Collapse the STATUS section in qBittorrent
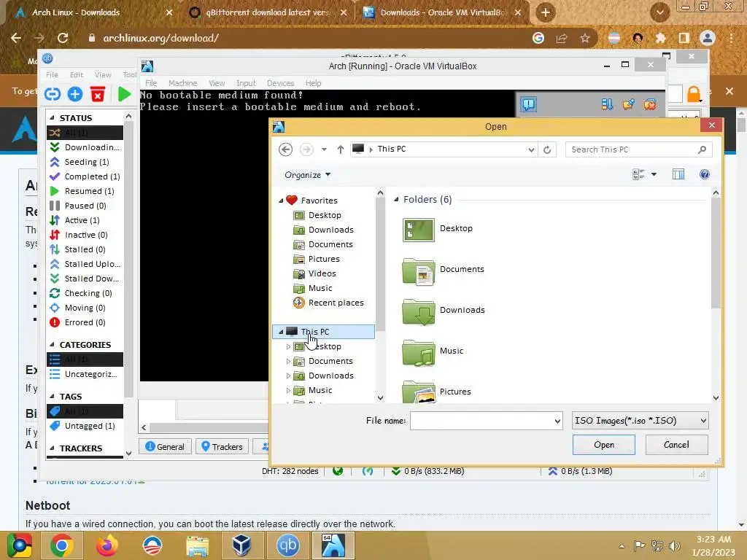Viewport: 747px width, 560px height. [52, 117]
